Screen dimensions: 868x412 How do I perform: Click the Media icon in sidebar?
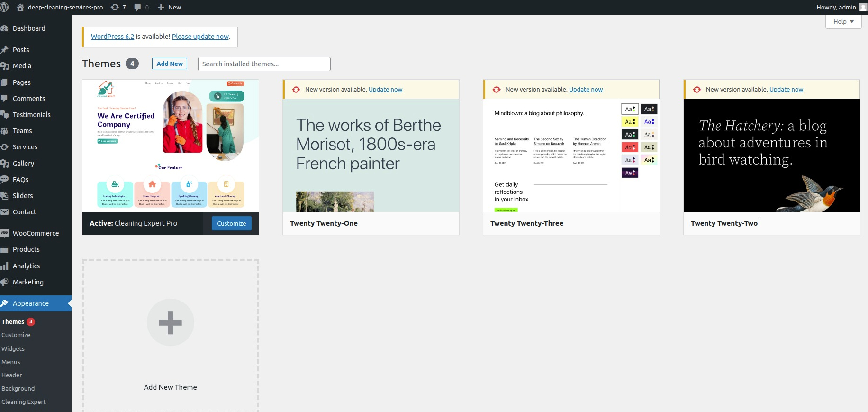pyautogui.click(x=4, y=66)
